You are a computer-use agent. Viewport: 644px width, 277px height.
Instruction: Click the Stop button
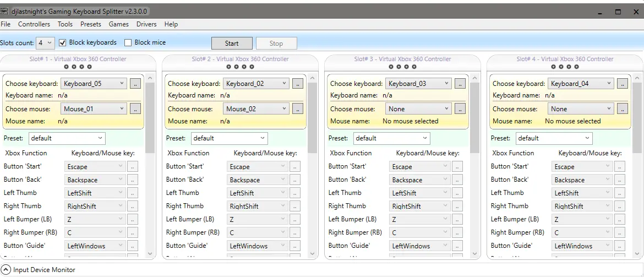(276, 43)
